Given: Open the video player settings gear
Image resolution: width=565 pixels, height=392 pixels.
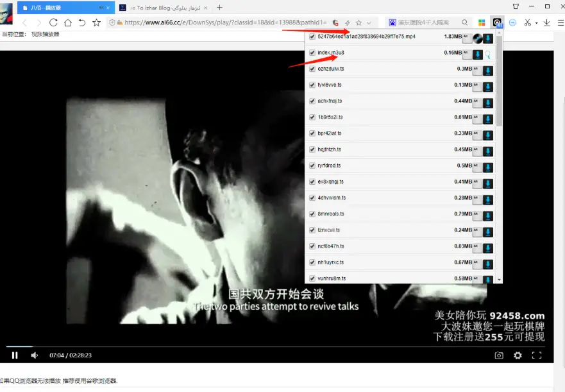Looking at the screenshot, I should [x=518, y=355].
